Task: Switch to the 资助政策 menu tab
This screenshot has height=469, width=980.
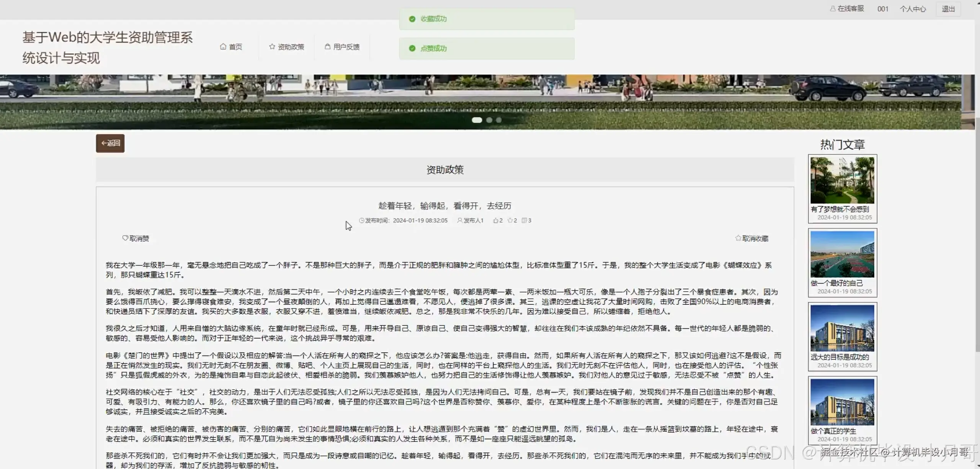Action: (x=290, y=46)
